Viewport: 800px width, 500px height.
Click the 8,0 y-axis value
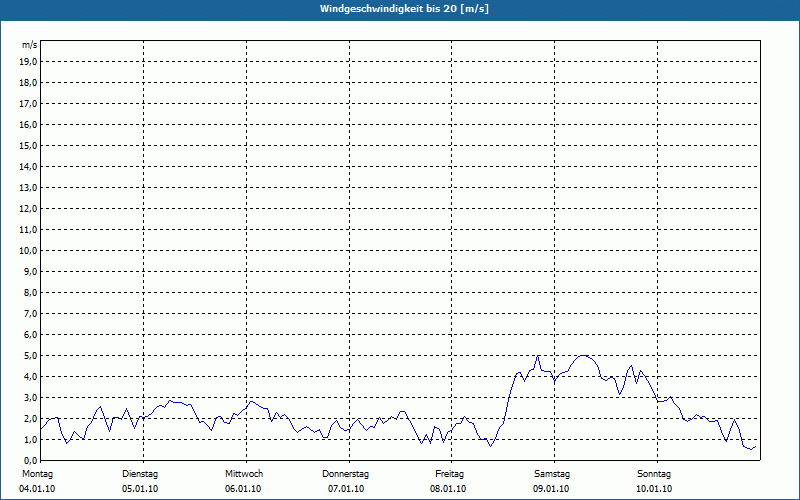click(x=31, y=292)
